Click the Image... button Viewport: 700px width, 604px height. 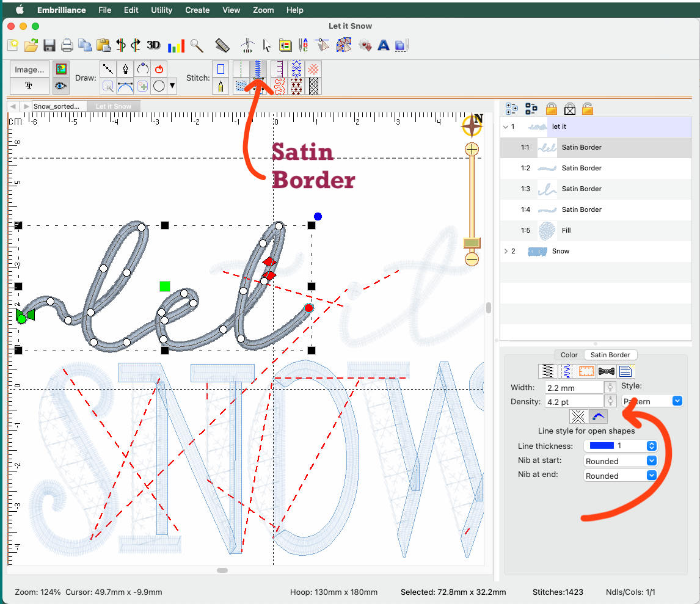pyautogui.click(x=29, y=70)
